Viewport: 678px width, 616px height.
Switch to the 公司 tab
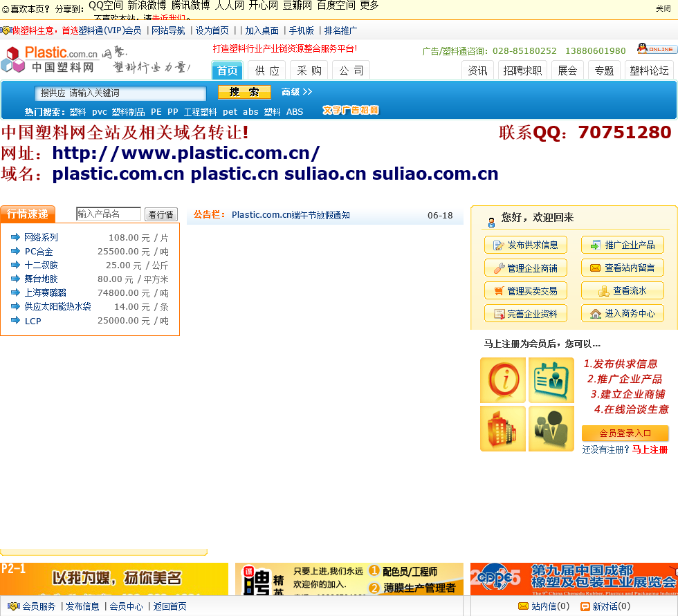(351, 71)
